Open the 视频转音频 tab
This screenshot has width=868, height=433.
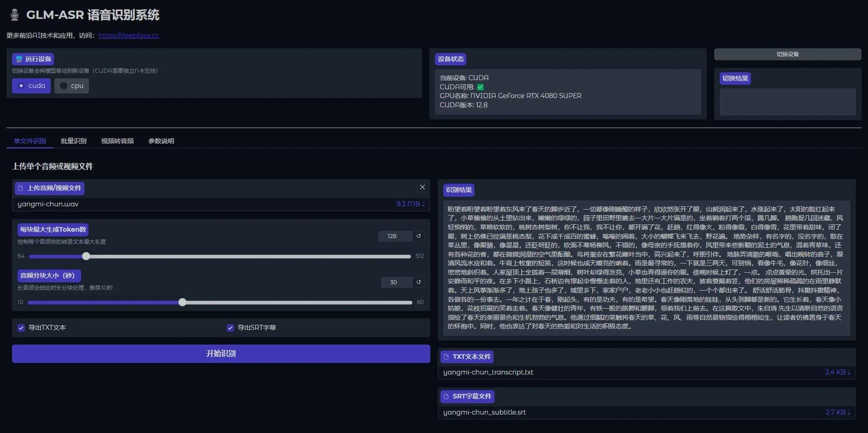tap(117, 141)
